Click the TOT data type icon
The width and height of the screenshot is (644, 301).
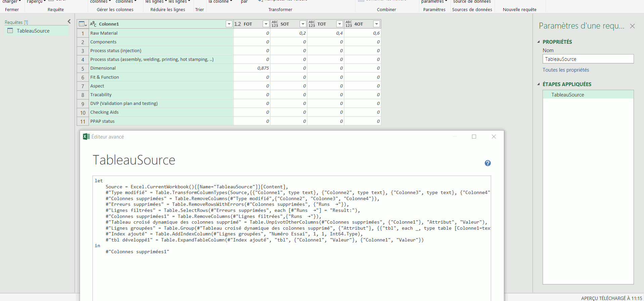312,24
